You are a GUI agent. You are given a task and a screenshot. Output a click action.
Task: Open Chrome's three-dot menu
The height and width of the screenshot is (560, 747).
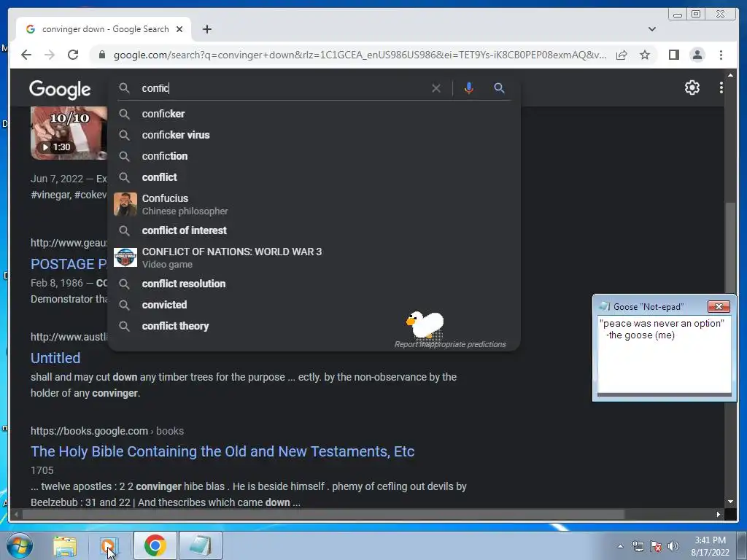[721, 55]
